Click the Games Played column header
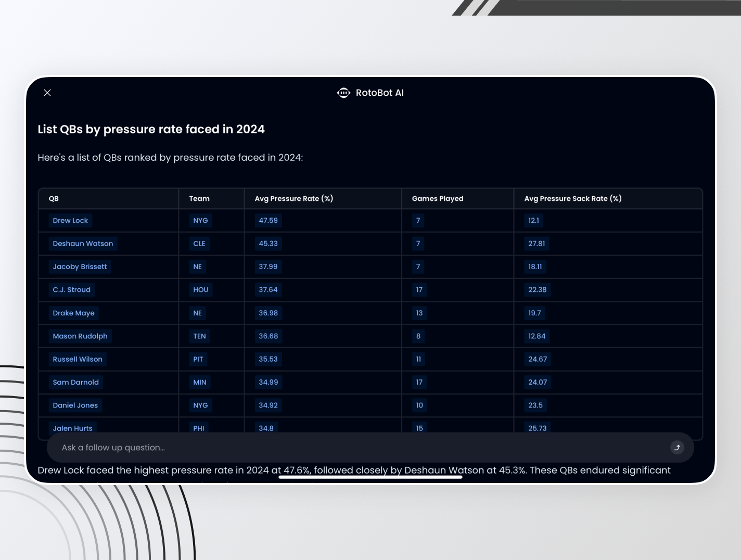741x560 pixels. 437,198
